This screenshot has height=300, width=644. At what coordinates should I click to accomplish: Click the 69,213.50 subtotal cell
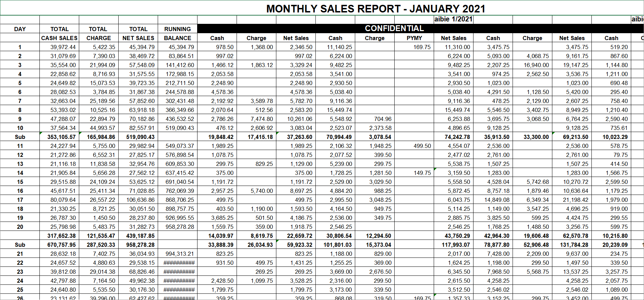coord(572,137)
